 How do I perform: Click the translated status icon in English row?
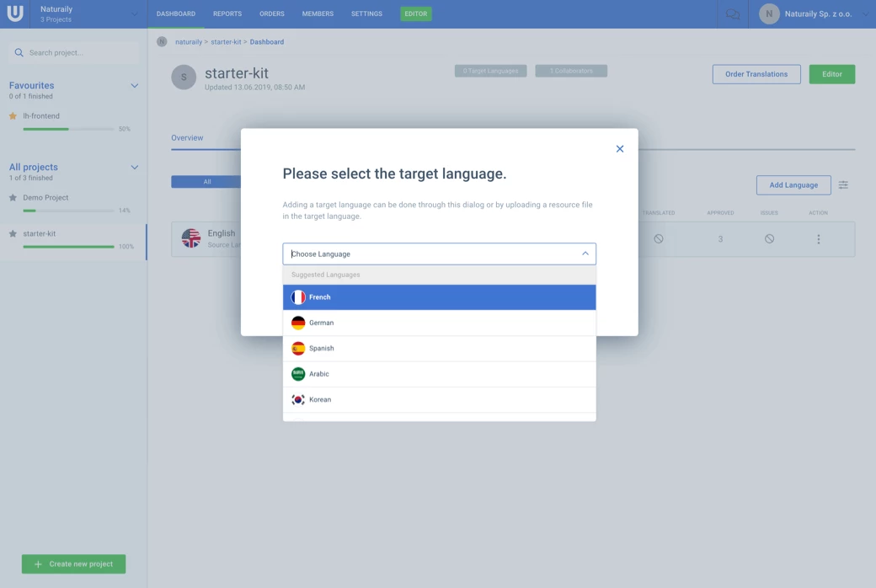point(659,238)
